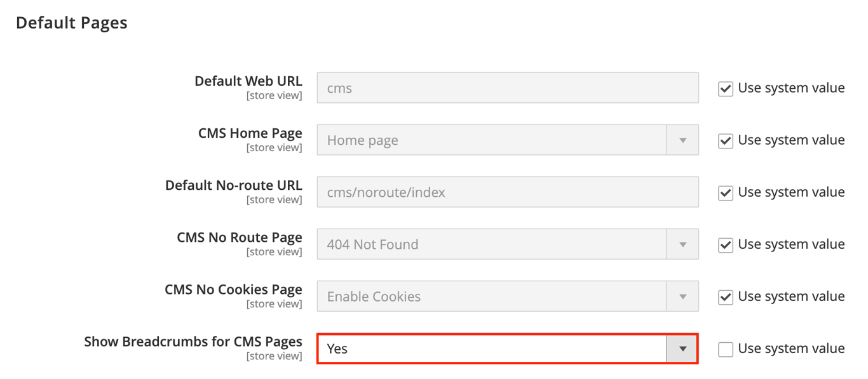The width and height of the screenshot is (868, 379).
Task: Click the Show Breadcrumbs for CMS Pages label
Action: (x=193, y=341)
